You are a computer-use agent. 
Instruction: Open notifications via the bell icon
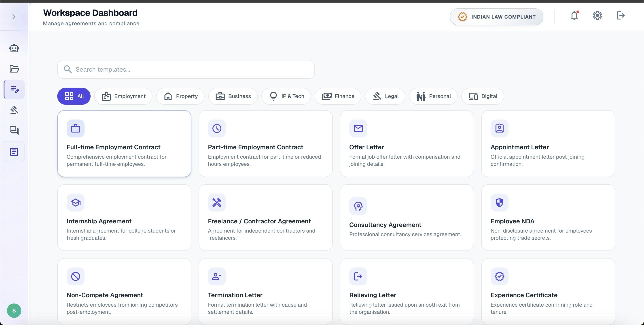coord(574,15)
